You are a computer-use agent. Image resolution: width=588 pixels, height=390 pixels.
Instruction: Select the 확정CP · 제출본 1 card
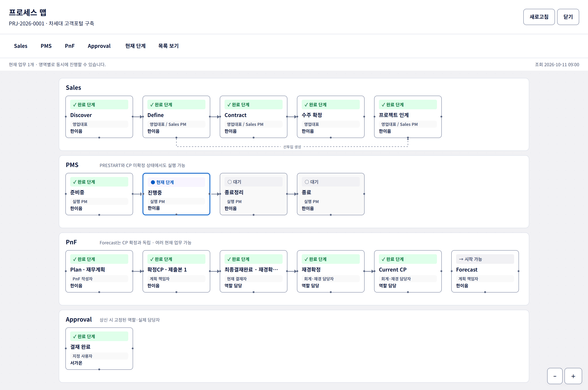coord(176,271)
